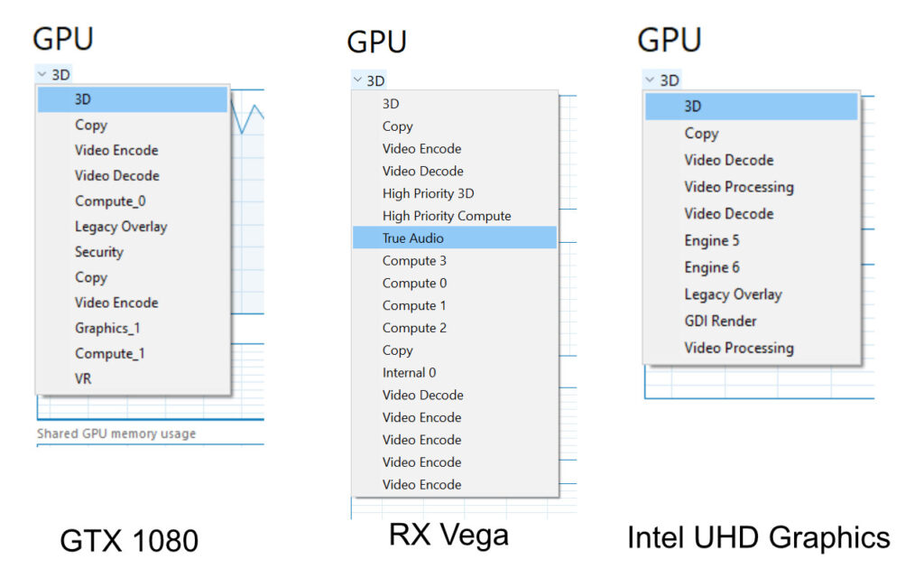Viewport: 924px width, 578px height.
Task: Pick Compute 3 in the RX Vega menu
Action: pos(414,260)
